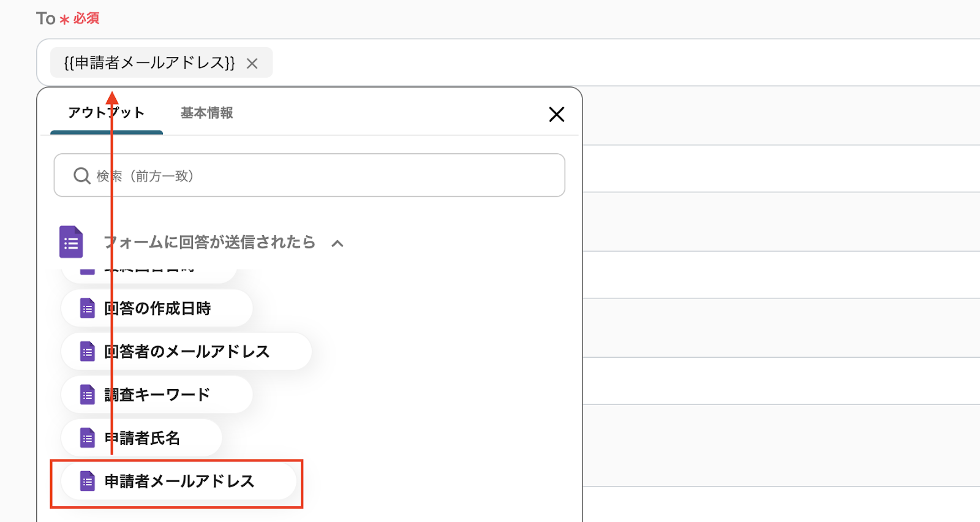Remove the 申請者メールアドレス tag from To field
The image size is (980, 522).
point(252,64)
